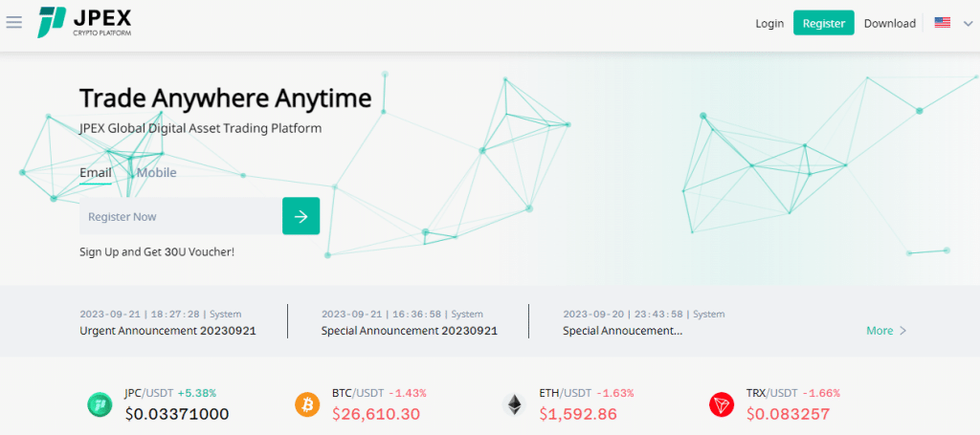
Task: Click the TRX coin icon
Action: (722, 404)
